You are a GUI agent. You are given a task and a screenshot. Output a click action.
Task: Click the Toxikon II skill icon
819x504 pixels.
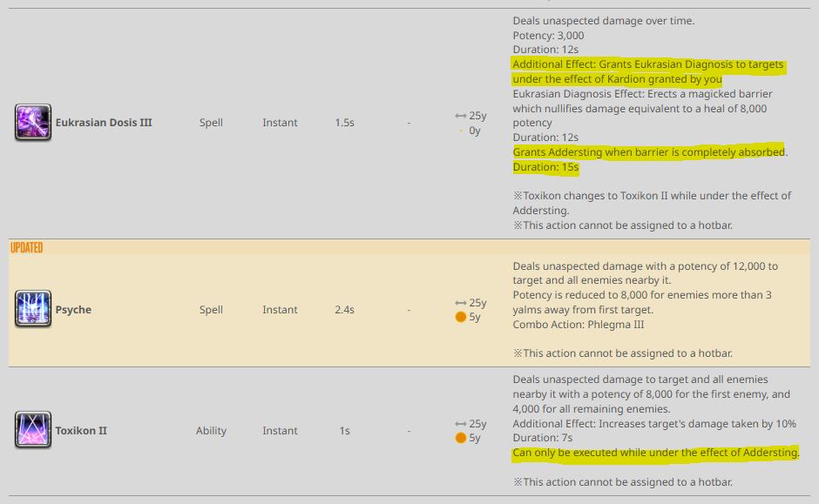coord(33,429)
